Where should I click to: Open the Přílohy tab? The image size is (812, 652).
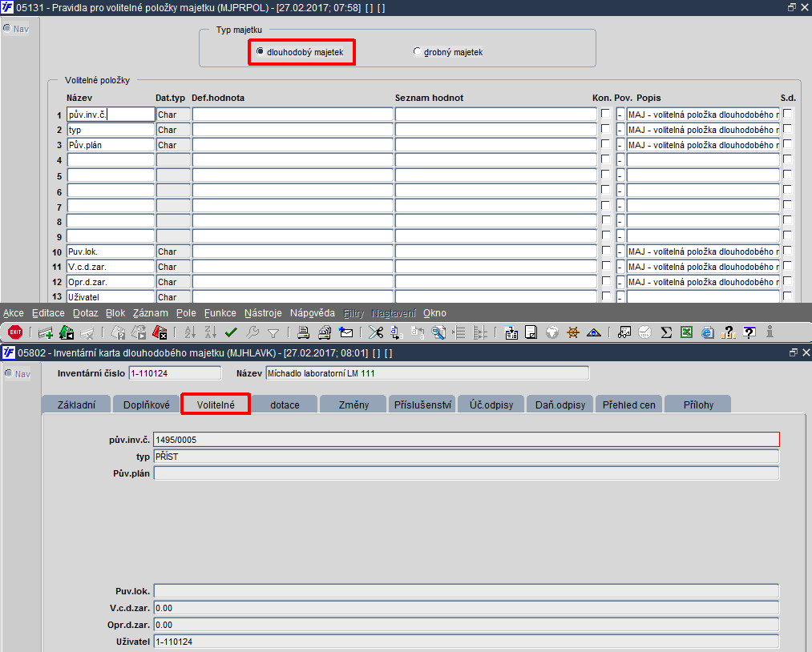tap(698, 404)
